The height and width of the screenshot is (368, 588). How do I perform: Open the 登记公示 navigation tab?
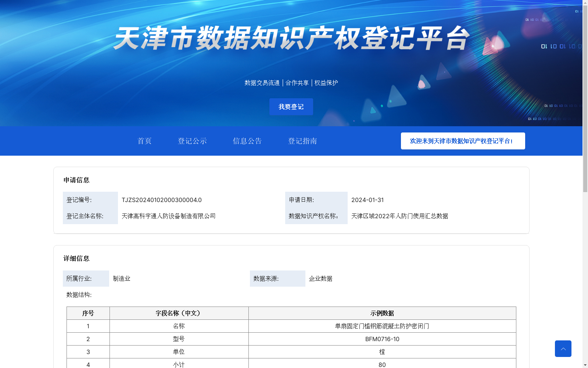tap(192, 141)
